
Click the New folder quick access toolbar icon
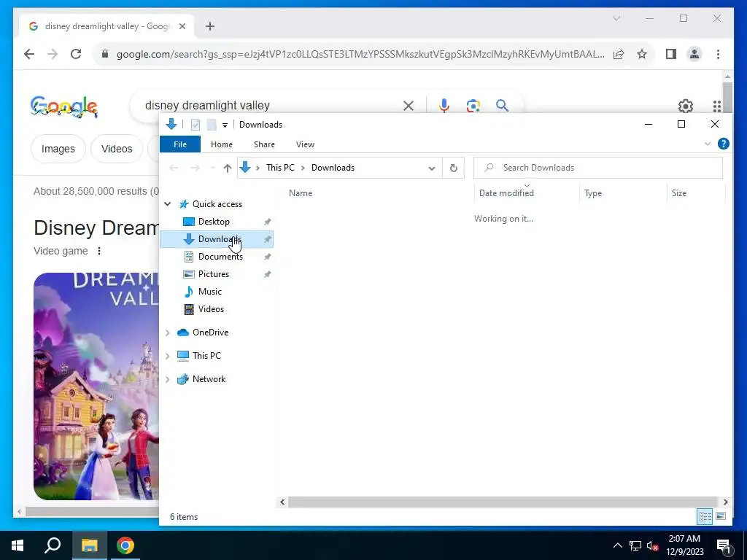pos(212,125)
